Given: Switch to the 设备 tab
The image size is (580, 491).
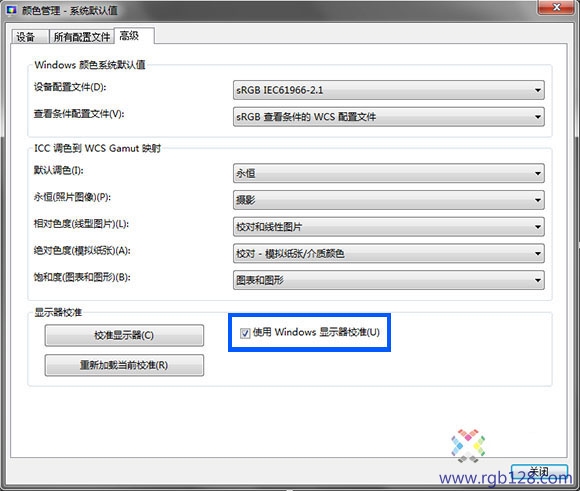Looking at the screenshot, I should 30,37.
